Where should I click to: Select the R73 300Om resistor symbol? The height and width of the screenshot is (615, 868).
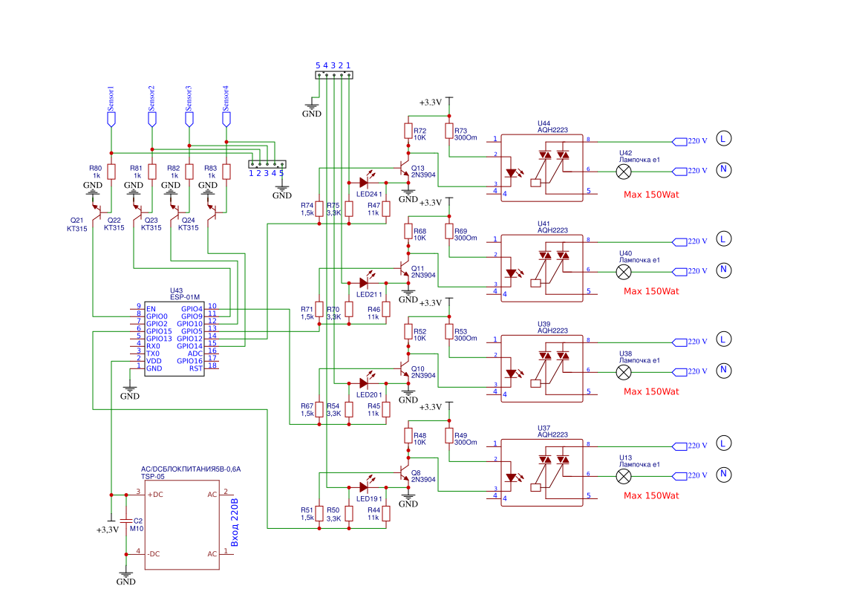point(449,131)
